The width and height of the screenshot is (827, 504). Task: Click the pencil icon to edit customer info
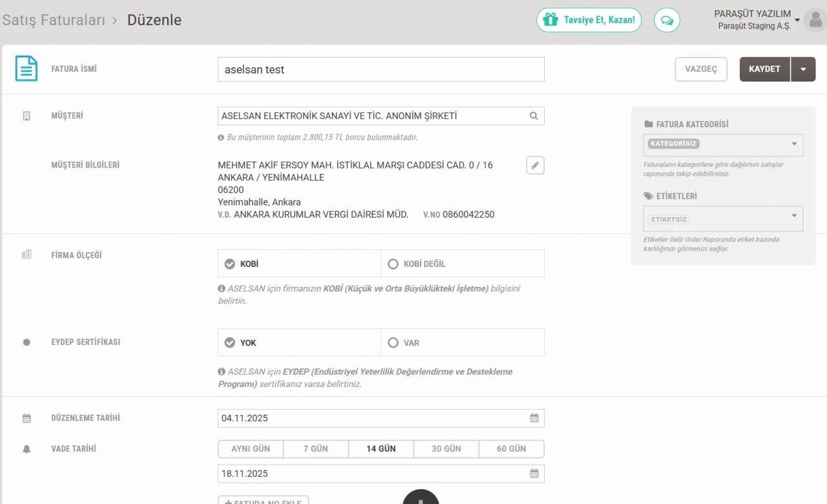pos(535,165)
